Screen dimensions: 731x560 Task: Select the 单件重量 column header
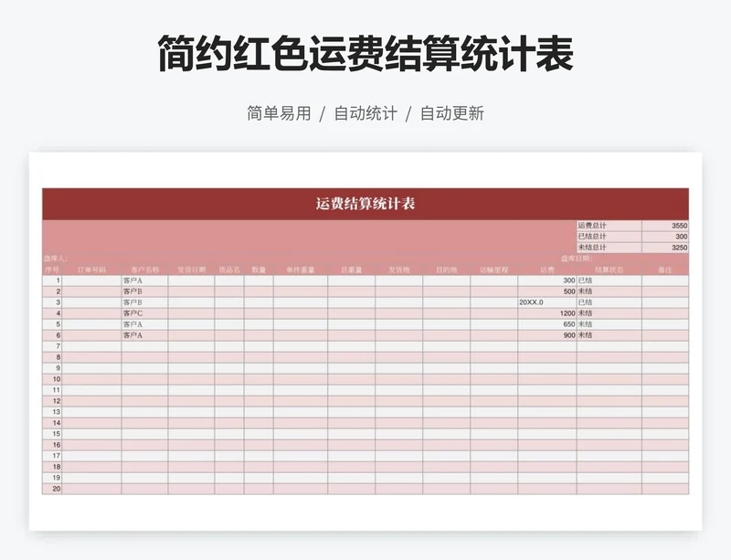(x=301, y=269)
